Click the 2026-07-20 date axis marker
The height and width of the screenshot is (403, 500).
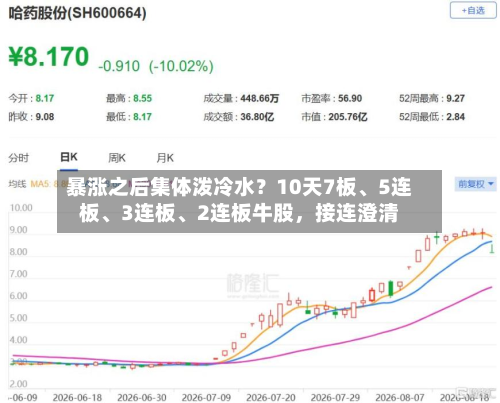271,397
